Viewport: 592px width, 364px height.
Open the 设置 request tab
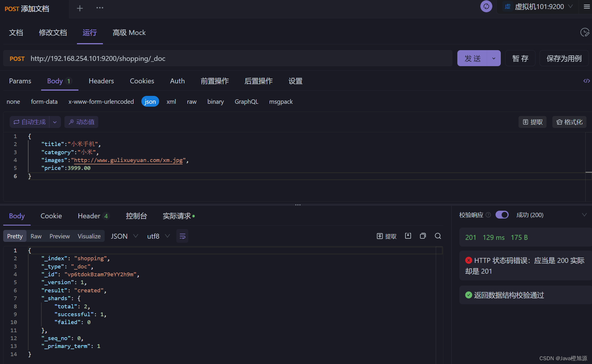pos(295,81)
